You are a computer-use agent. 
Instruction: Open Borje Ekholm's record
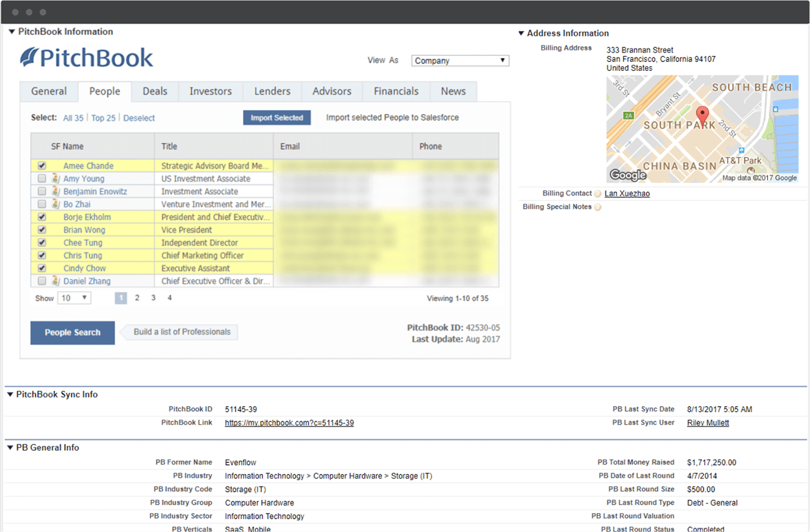87,217
